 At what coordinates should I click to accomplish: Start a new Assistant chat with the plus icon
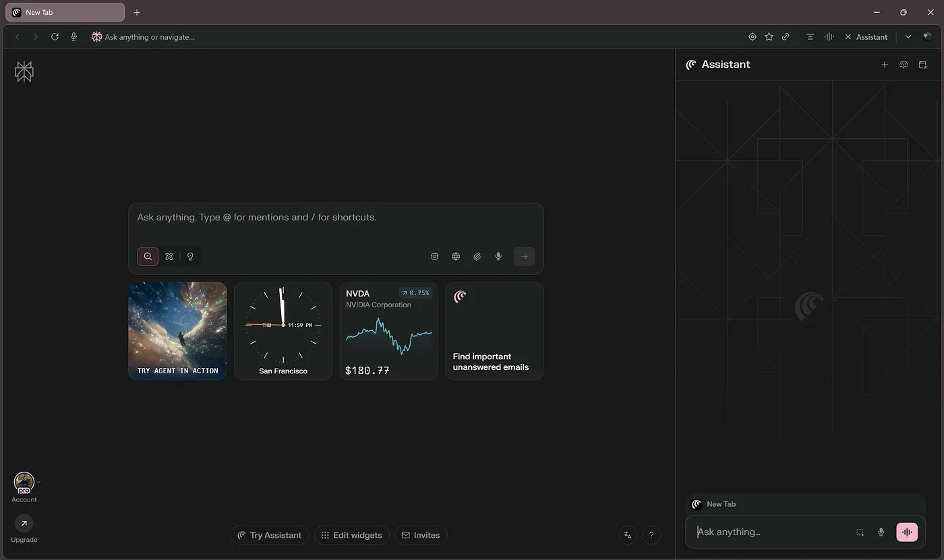pos(884,64)
